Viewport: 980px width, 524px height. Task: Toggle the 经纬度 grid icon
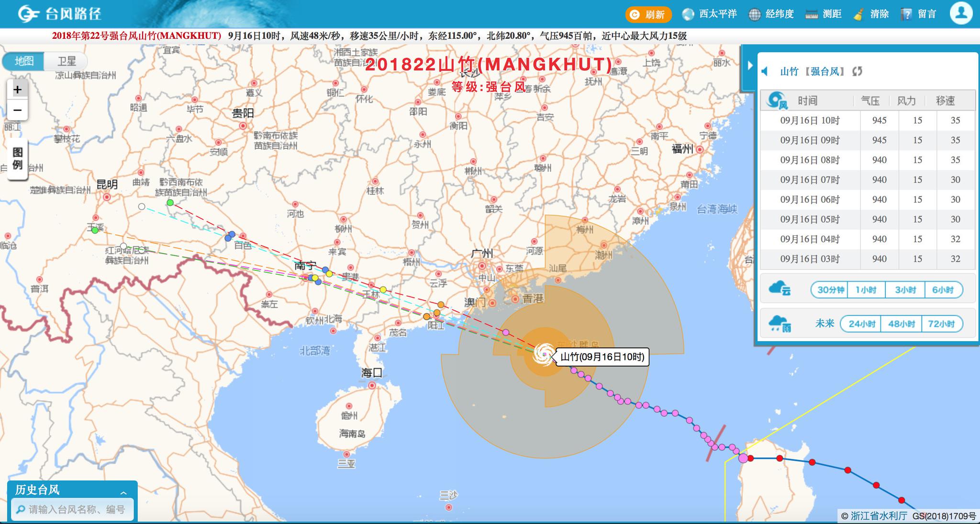[755, 14]
